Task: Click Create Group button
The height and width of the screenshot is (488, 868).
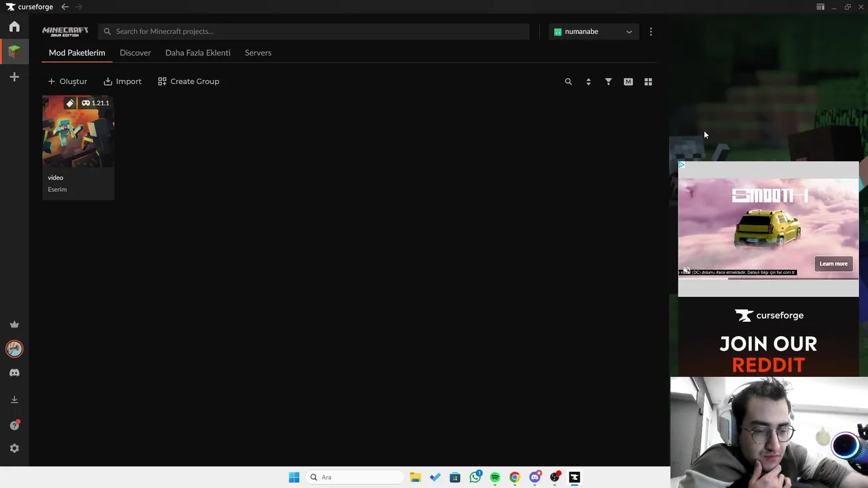Action: click(189, 81)
